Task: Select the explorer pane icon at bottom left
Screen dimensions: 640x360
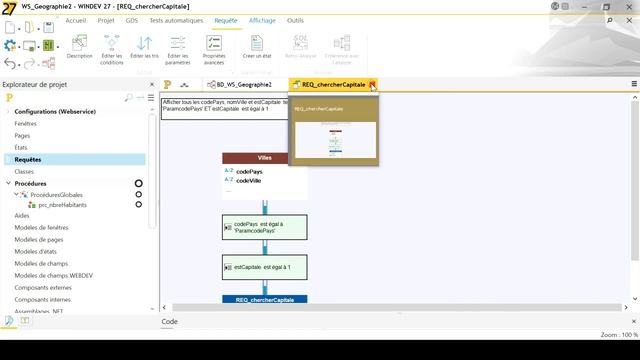Action: (9, 321)
